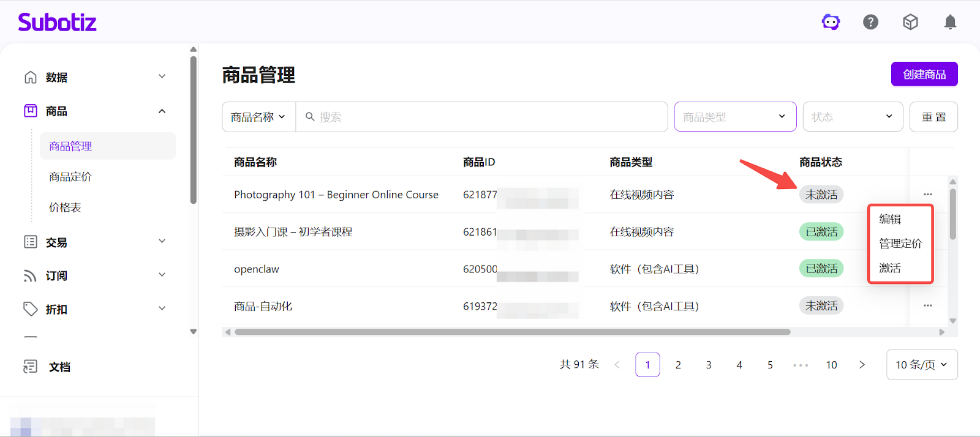
Task: Click the Subotiz logo
Action: click(57, 23)
